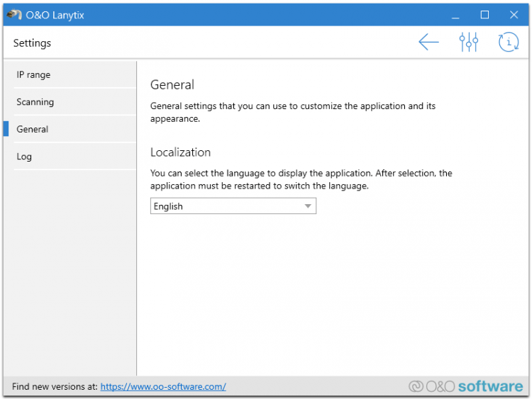Click the 'General' section heading in content pane
This screenshot has height=399, width=532.
(172, 85)
